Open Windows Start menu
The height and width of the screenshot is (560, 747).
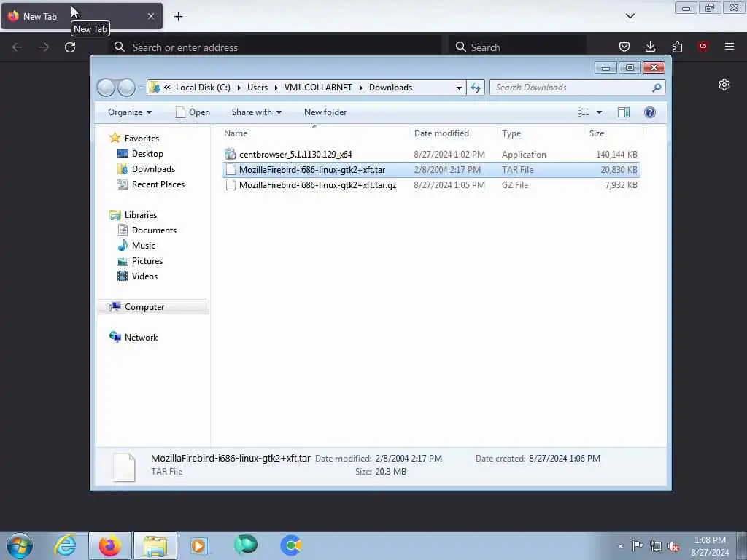[x=20, y=545]
